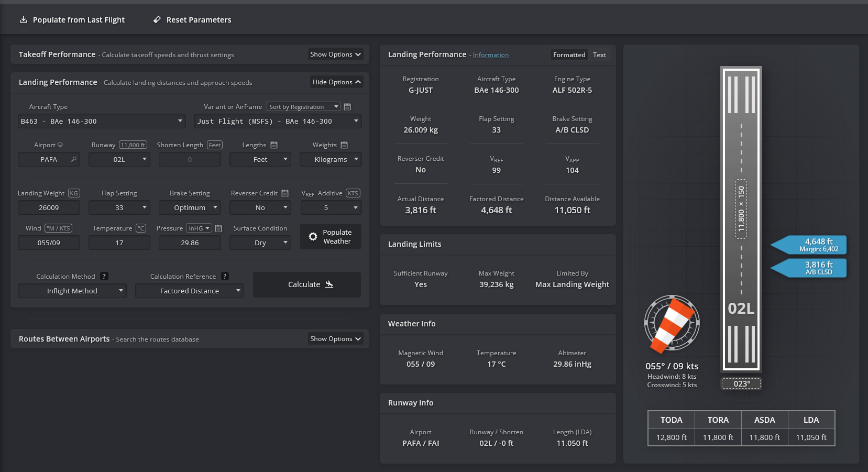Open the Sort by Registration dropdown

[x=304, y=107]
